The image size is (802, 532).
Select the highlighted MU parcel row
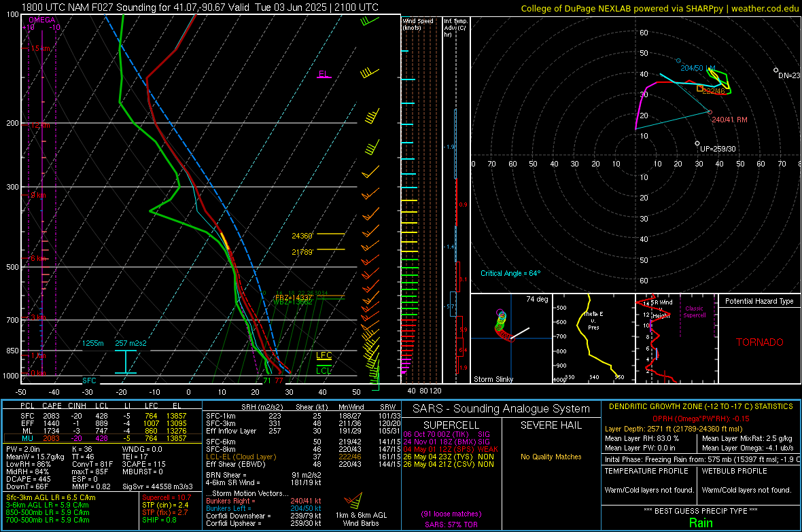point(103,438)
